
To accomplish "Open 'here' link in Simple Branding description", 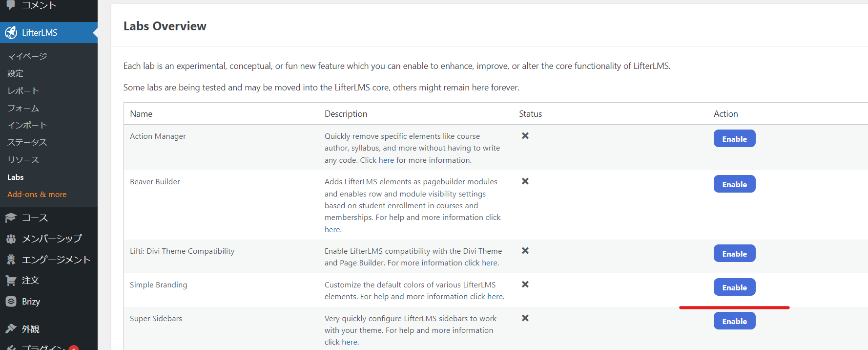I will coord(495,296).
